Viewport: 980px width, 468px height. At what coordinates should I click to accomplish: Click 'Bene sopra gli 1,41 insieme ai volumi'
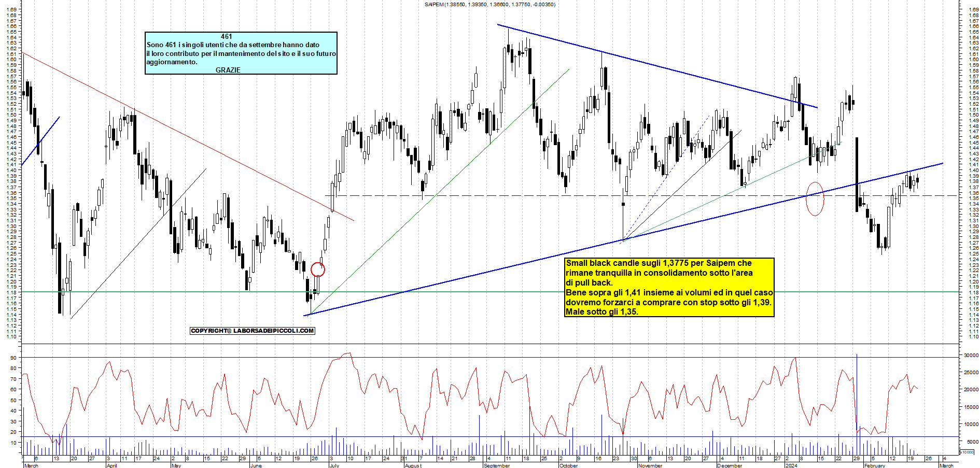point(669,293)
